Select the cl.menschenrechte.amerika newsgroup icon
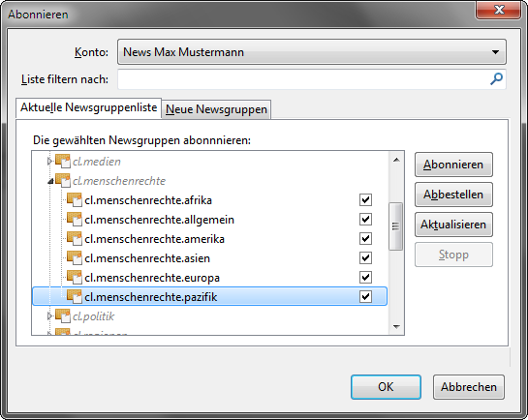Viewport: 528px width, 420px height. pos(75,238)
